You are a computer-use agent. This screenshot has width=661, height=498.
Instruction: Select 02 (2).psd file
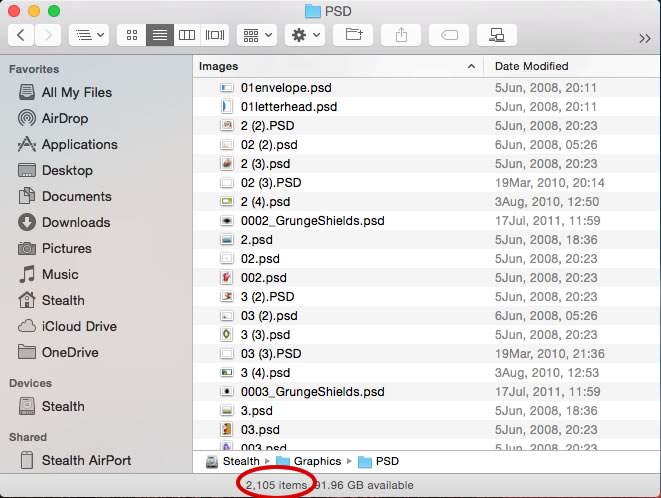point(427,145)
